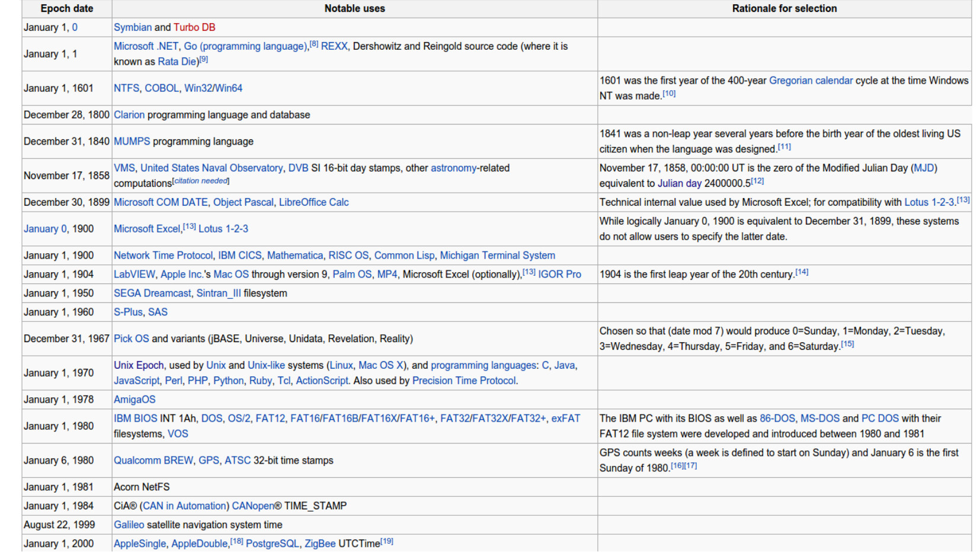
Task: Open the AppleSingle link
Action: pyautogui.click(x=140, y=545)
